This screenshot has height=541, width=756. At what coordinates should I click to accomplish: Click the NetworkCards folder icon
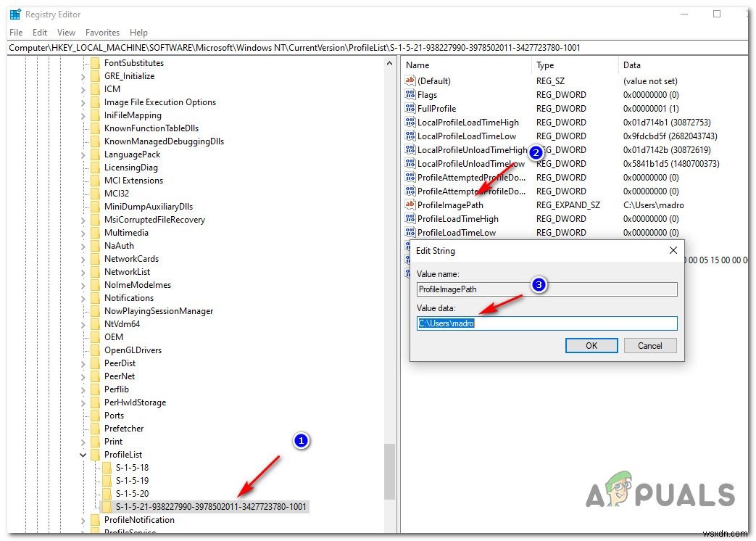tap(96, 259)
